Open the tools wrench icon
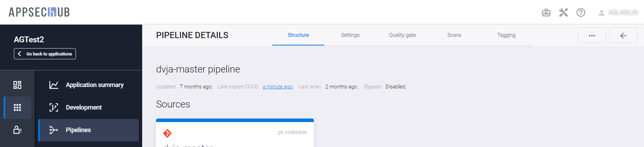Screen dimensions: 644x147 click(564, 13)
